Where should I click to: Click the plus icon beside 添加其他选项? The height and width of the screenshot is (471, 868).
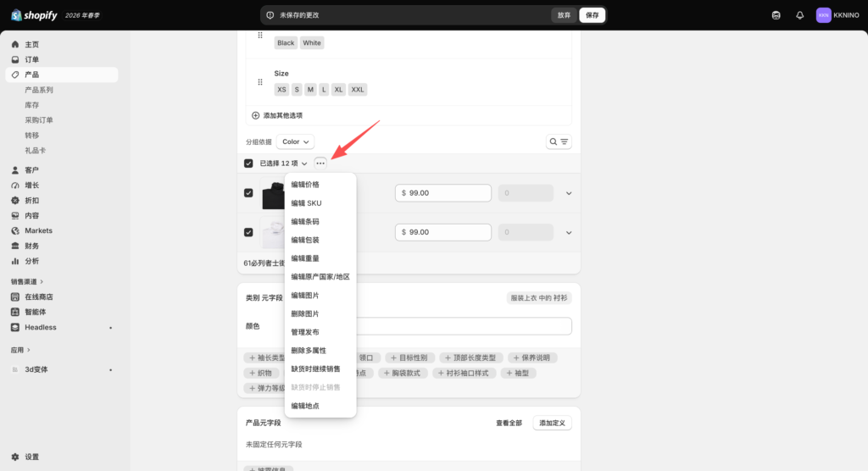click(x=255, y=116)
